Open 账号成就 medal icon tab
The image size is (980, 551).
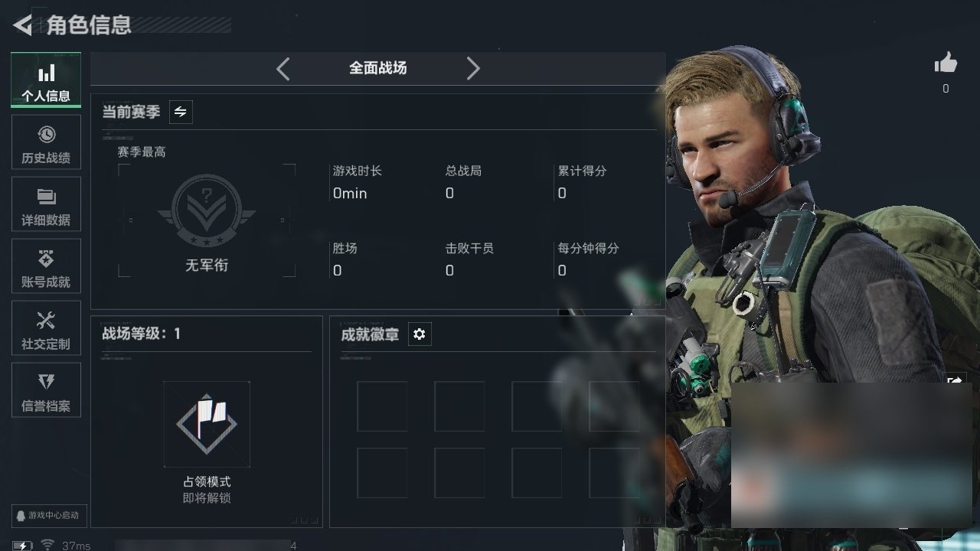pos(46,267)
